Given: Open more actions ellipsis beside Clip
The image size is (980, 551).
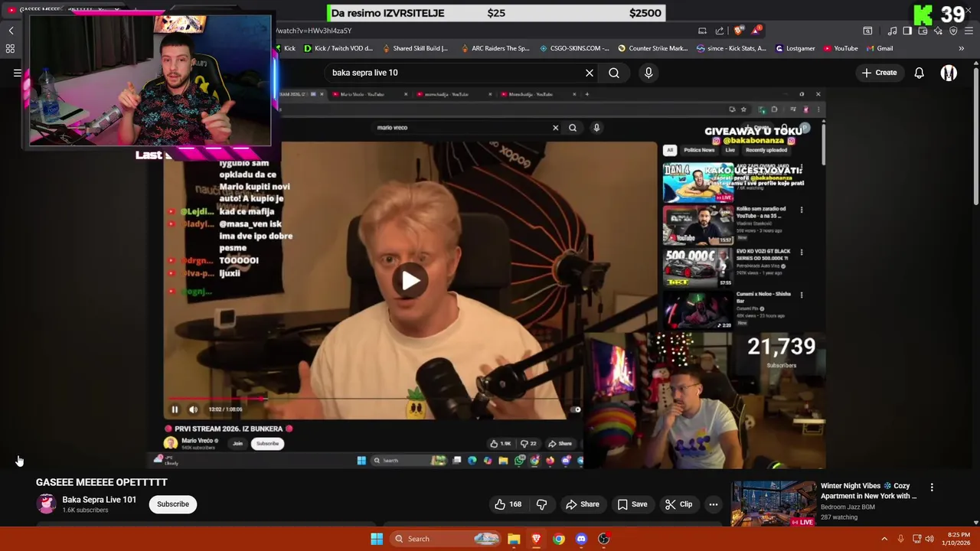Looking at the screenshot, I should click(x=714, y=504).
